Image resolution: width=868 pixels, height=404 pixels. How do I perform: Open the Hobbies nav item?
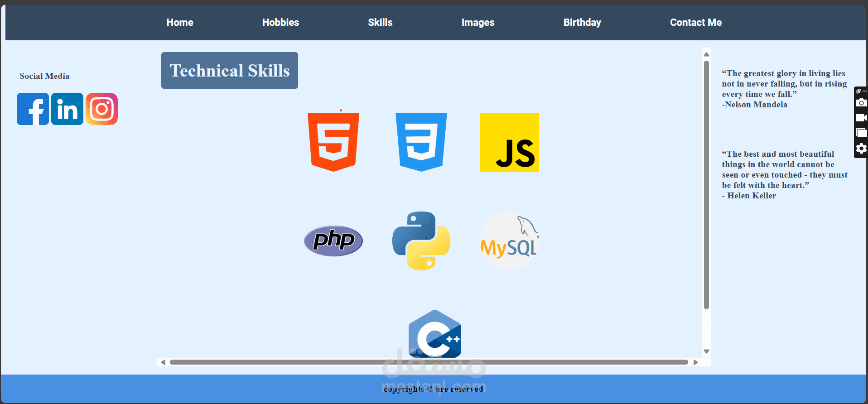point(280,22)
